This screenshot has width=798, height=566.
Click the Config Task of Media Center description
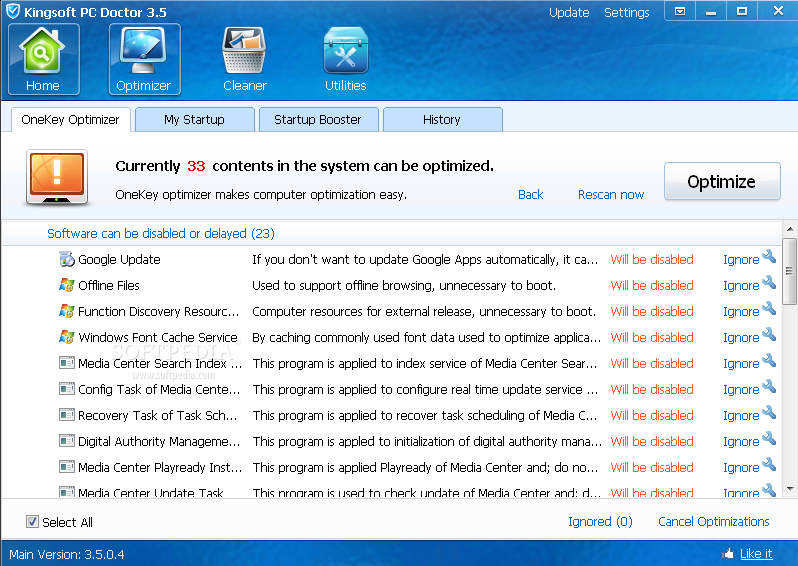click(x=425, y=389)
